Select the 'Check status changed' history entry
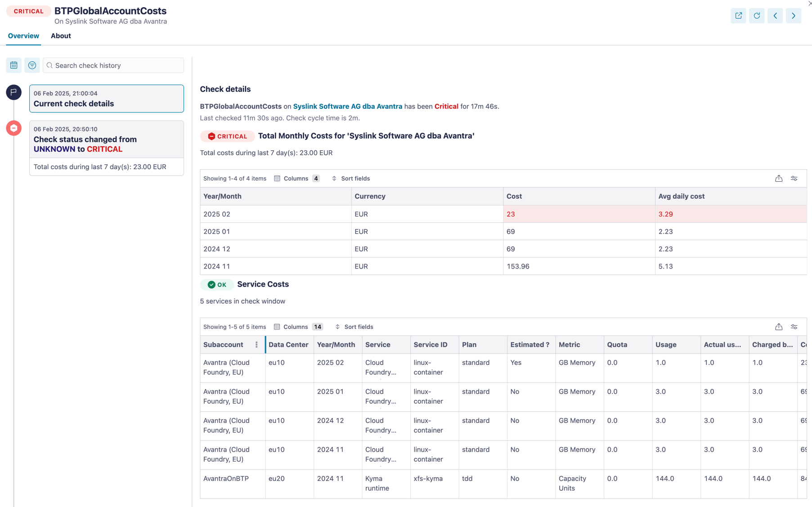Viewport: 812px width, 507px height. pyautogui.click(x=106, y=144)
